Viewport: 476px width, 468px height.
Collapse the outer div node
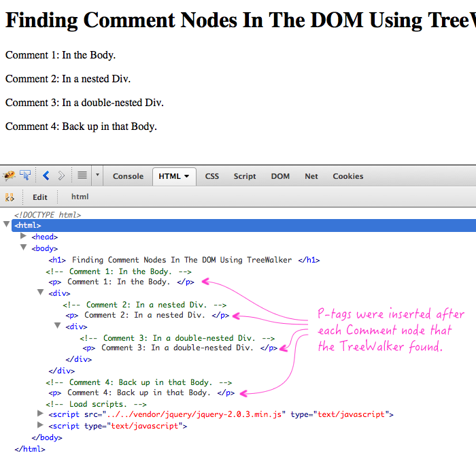tap(40, 292)
